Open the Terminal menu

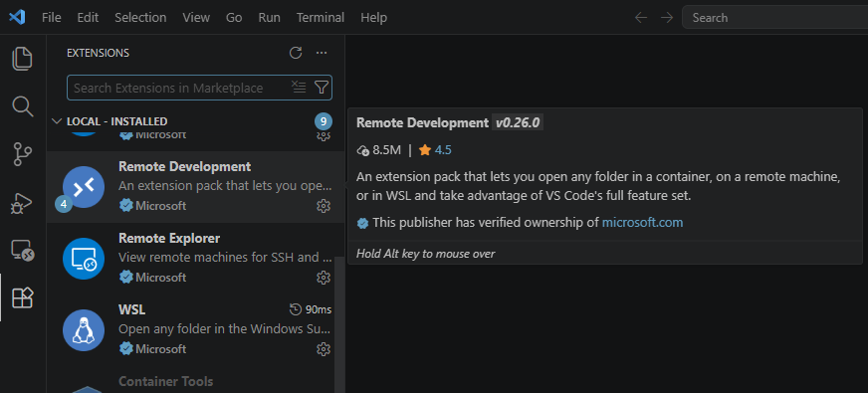pyautogui.click(x=321, y=18)
